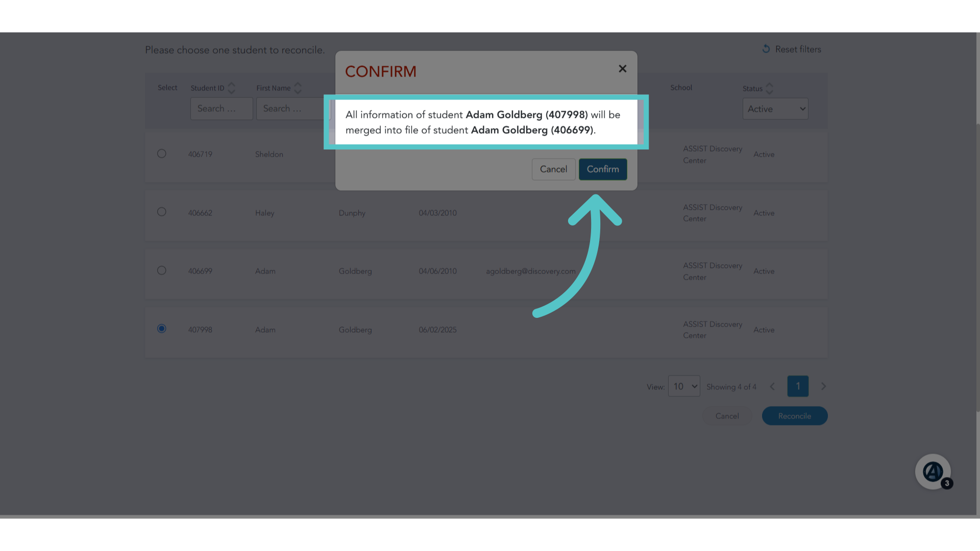Image resolution: width=980 pixels, height=551 pixels.
Task: Click date 04/06/2010
Action: tap(437, 271)
